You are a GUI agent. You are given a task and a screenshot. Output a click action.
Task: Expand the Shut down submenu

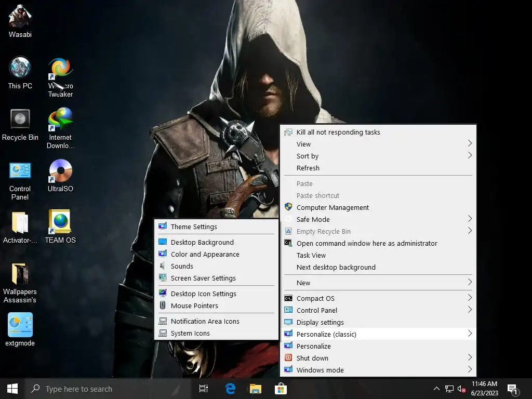378,358
